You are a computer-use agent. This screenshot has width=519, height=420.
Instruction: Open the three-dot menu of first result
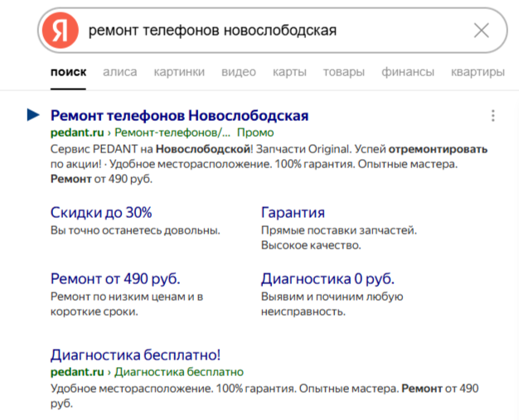[x=492, y=116]
